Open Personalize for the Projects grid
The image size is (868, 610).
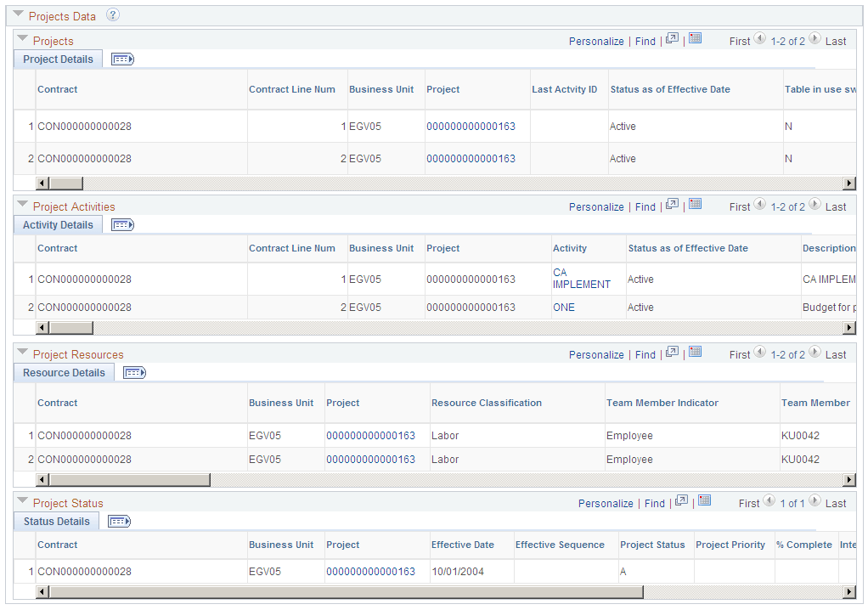point(597,40)
